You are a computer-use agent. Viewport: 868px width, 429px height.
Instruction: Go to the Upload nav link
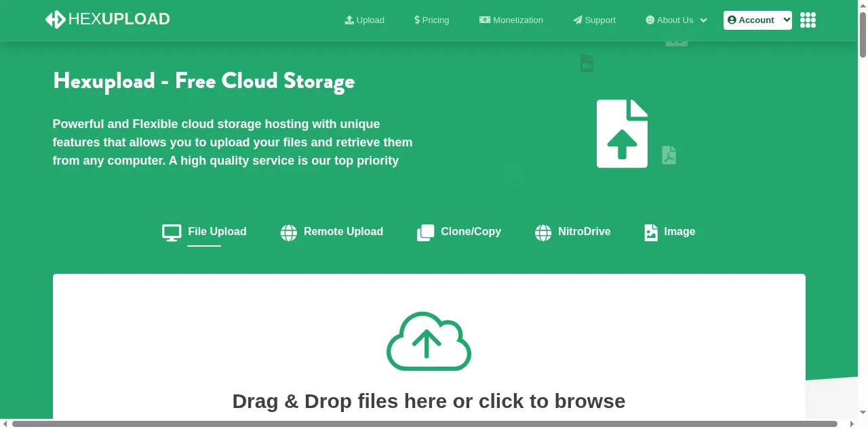(370, 20)
